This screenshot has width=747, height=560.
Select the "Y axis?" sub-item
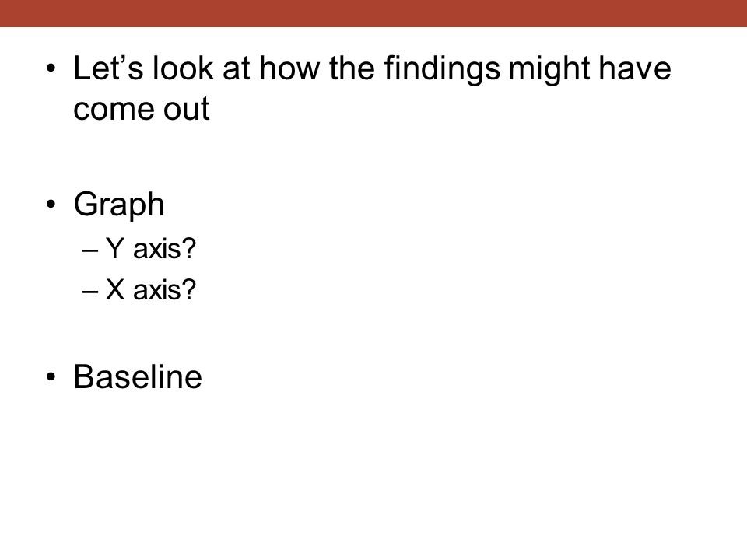150,249
